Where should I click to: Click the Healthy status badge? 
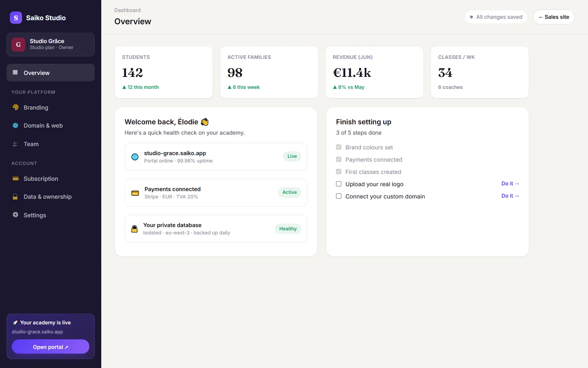point(288,229)
